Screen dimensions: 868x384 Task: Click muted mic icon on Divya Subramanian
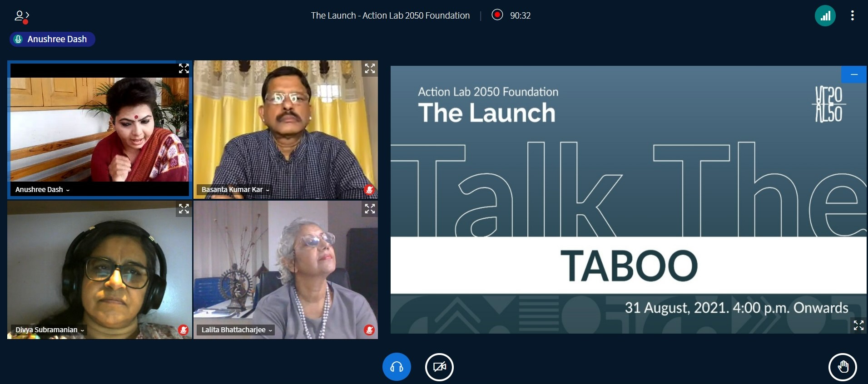[x=183, y=330]
